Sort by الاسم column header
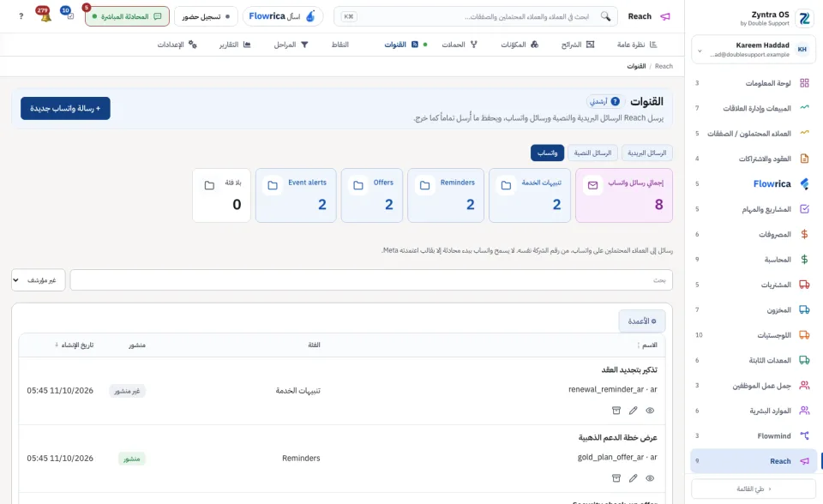 click(x=647, y=345)
